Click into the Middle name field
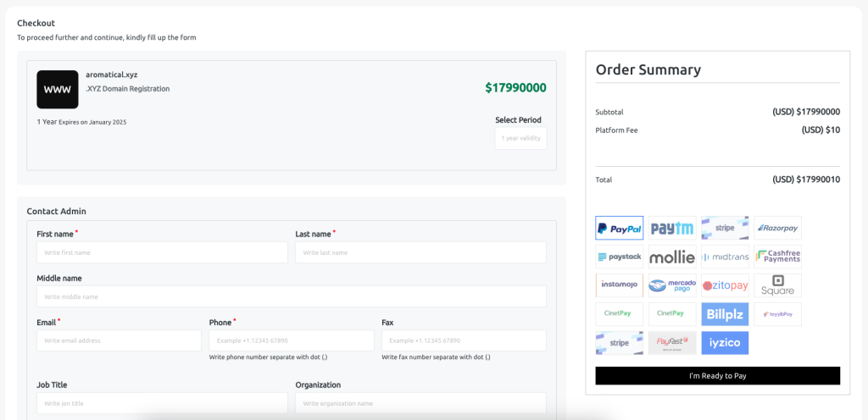This screenshot has height=420, width=868. 292,296
